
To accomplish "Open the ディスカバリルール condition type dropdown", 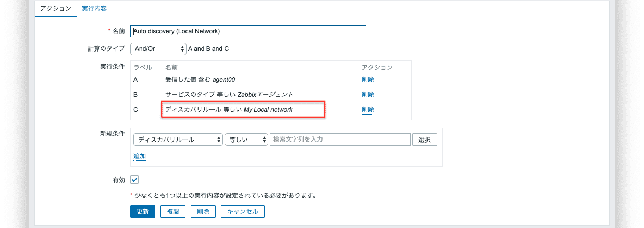I will [x=178, y=140].
